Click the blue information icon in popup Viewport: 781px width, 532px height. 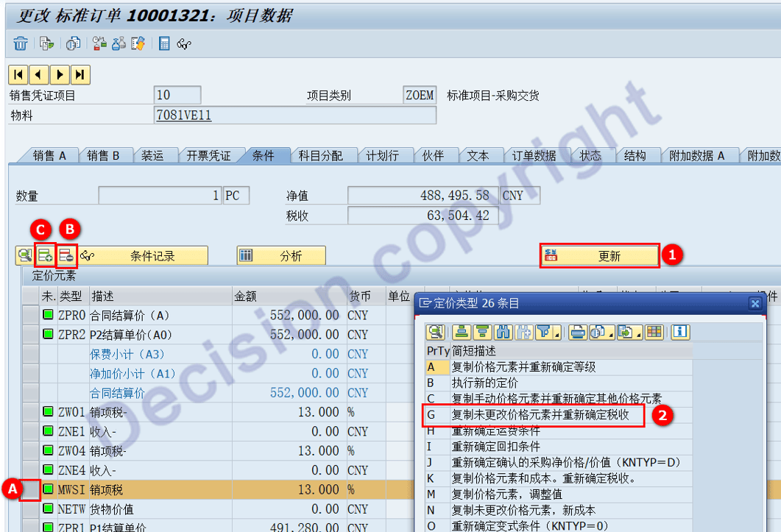[680, 332]
